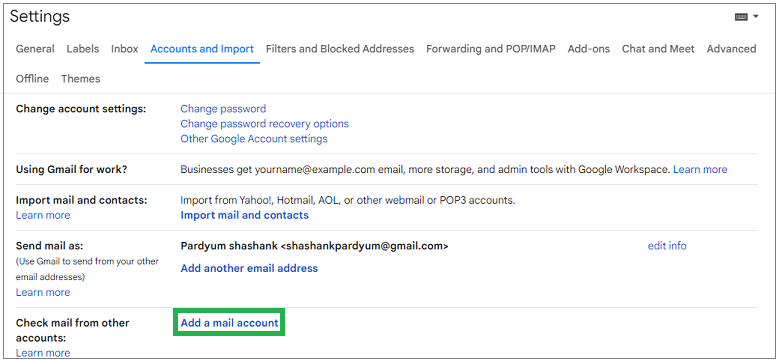
Task: Click the Import mail and contacts link
Action: click(x=244, y=215)
